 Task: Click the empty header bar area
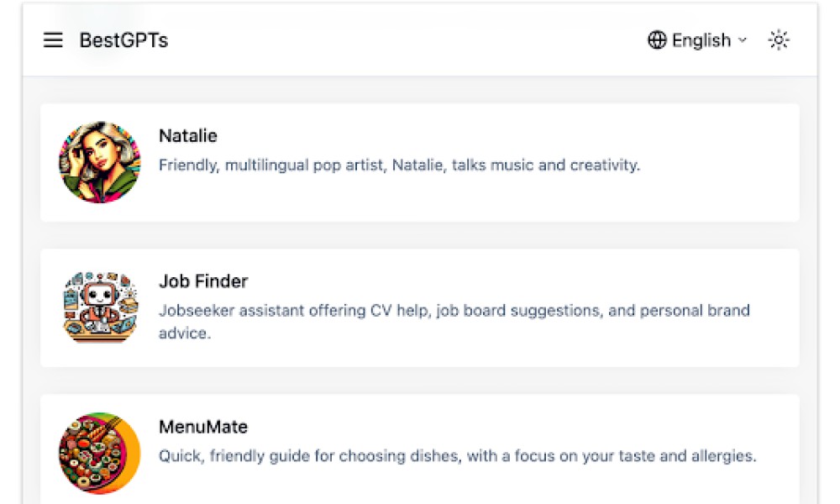(407, 40)
